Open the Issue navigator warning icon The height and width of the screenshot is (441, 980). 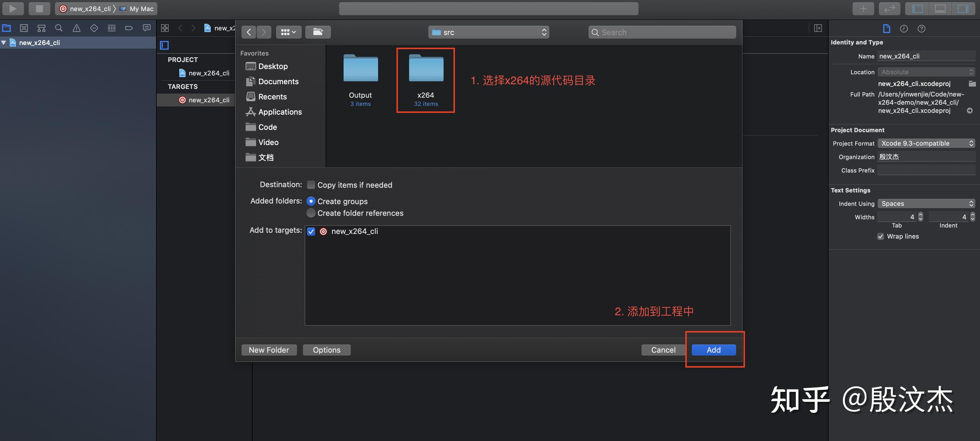[x=77, y=28]
